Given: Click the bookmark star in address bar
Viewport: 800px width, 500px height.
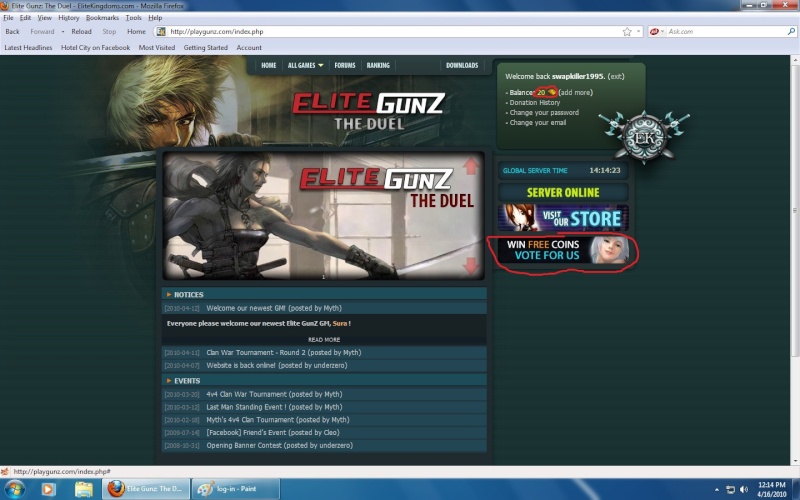Looking at the screenshot, I should pos(627,32).
